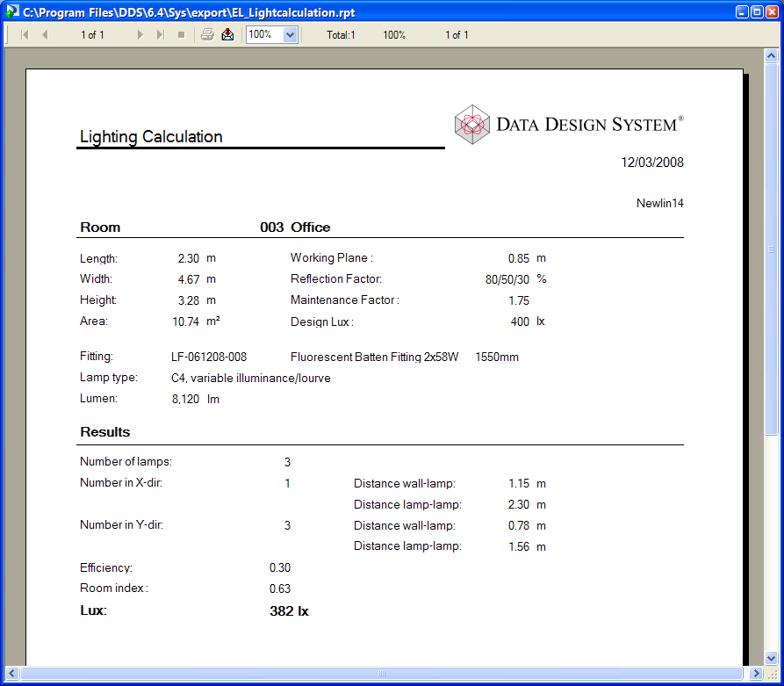Screen dimensions: 784x686
Task: Click the Room index value 0.63
Action: [x=279, y=589]
